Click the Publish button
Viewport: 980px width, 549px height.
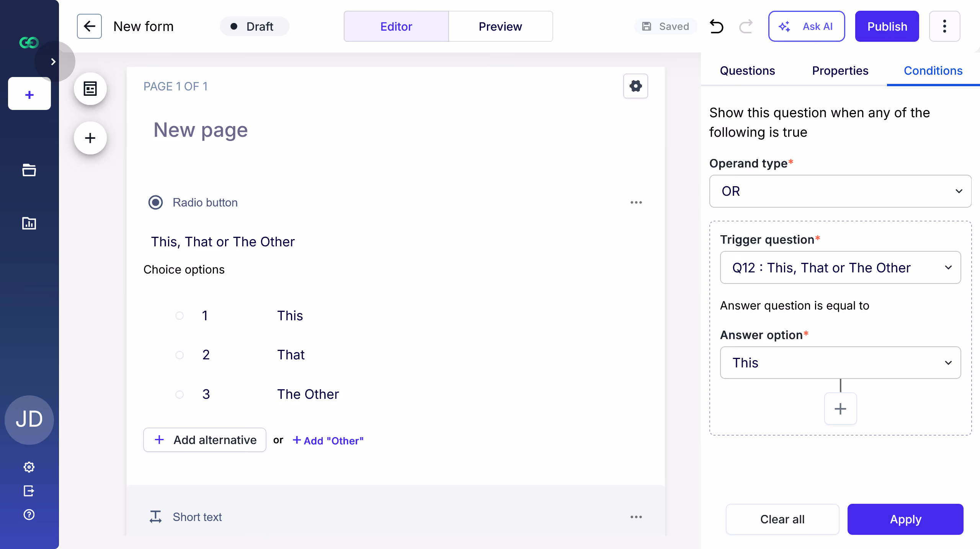pyautogui.click(x=887, y=26)
